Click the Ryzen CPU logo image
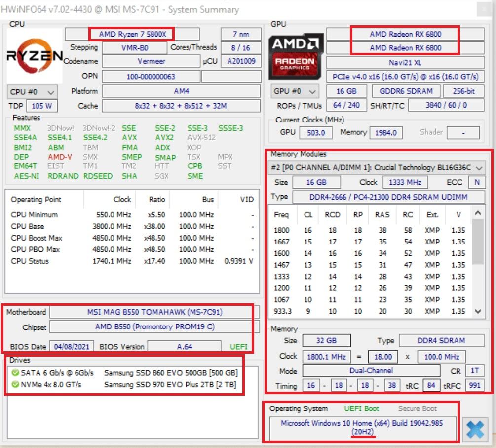 (x=35, y=56)
